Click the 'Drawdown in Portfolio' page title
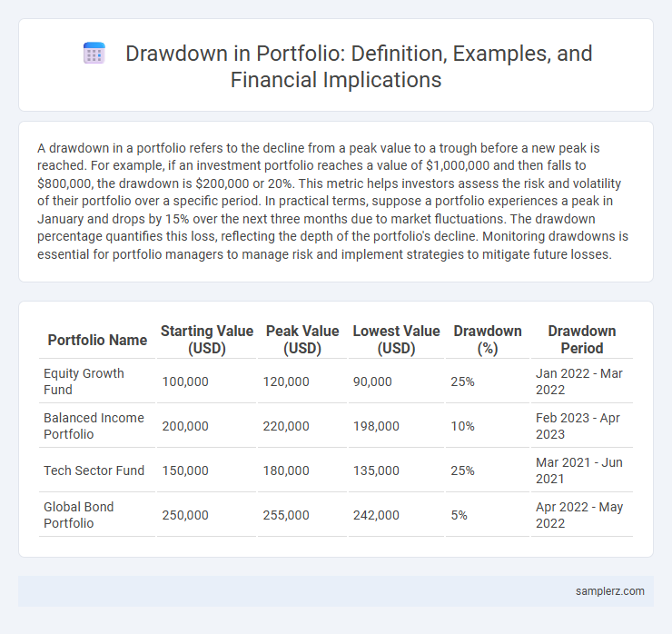This screenshot has width=672, height=634. click(x=359, y=66)
